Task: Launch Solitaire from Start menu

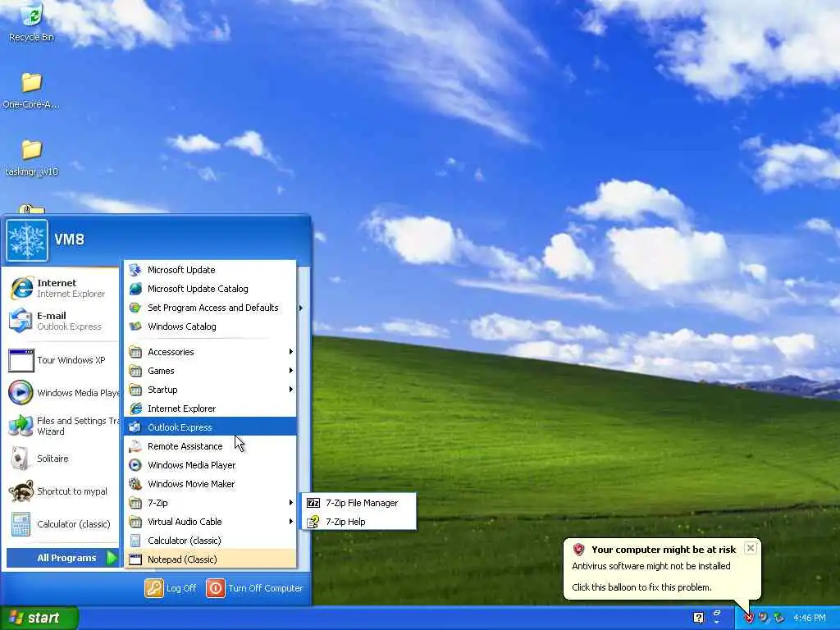Action: pos(61,459)
